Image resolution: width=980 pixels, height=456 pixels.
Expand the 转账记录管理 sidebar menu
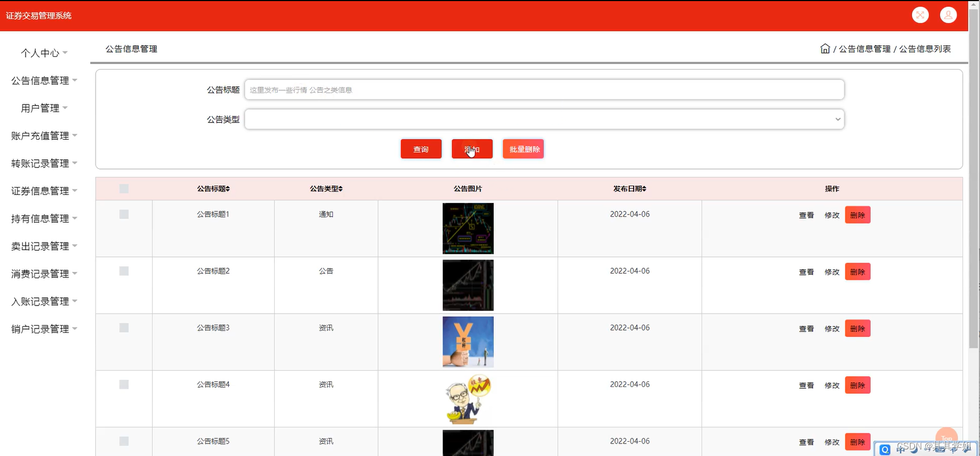44,164
